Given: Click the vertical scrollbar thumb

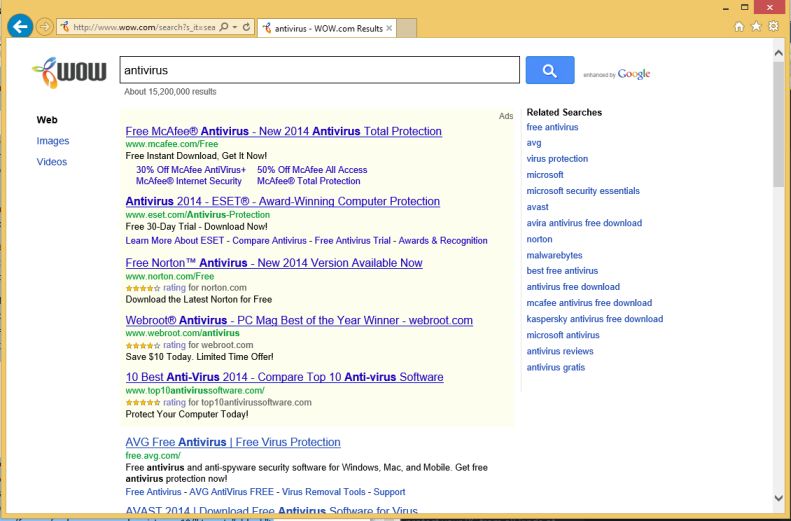Looking at the screenshot, I should pos(778,124).
